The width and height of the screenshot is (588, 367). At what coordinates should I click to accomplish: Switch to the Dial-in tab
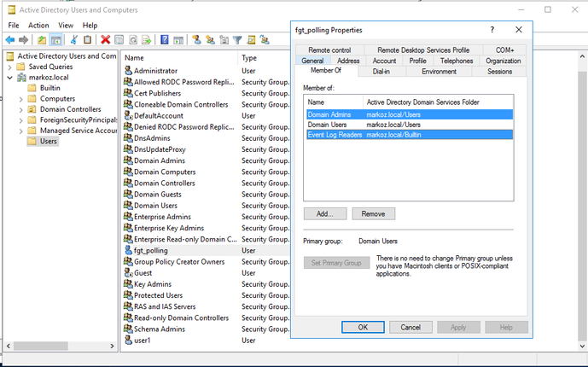[381, 71]
